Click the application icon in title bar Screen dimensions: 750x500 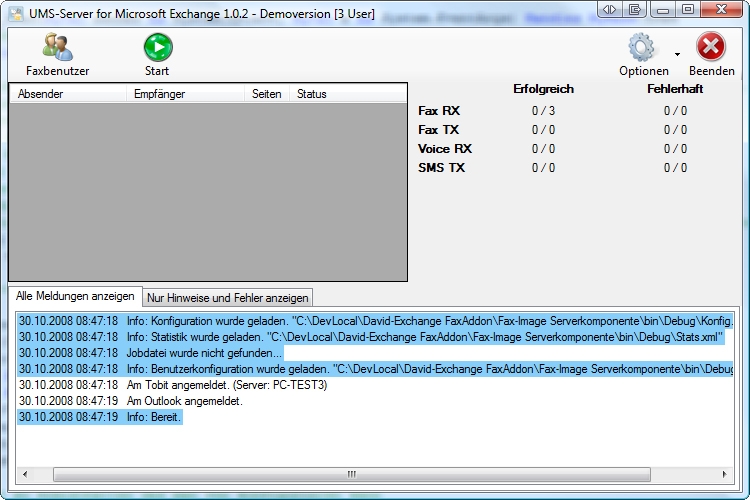17,14
